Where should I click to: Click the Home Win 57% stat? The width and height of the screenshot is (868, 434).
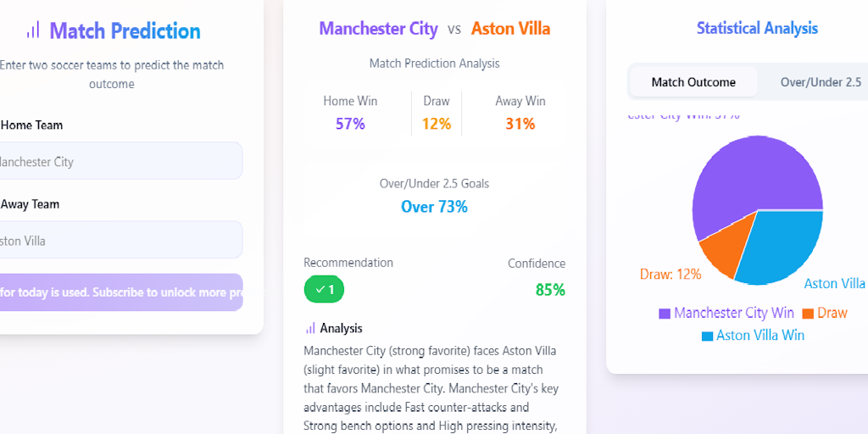[x=350, y=113]
